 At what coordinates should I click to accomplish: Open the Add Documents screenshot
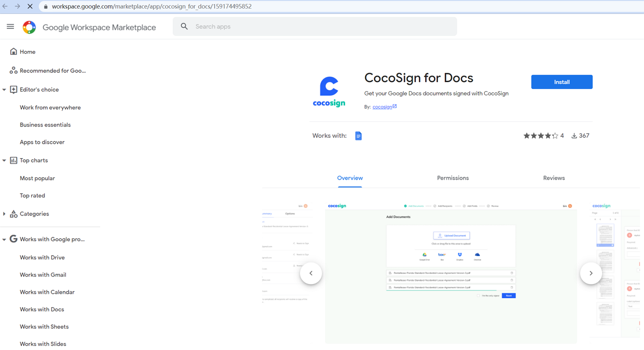pyautogui.click(x=451, y=273)
